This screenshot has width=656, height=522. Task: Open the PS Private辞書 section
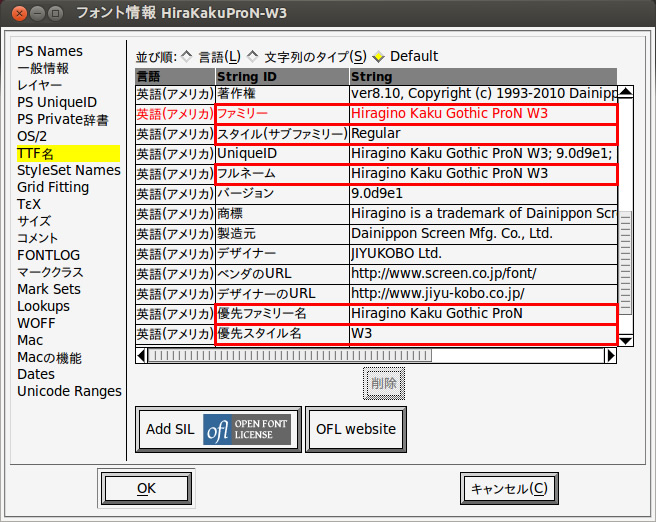pyautogui.click(x=63, y=119)
